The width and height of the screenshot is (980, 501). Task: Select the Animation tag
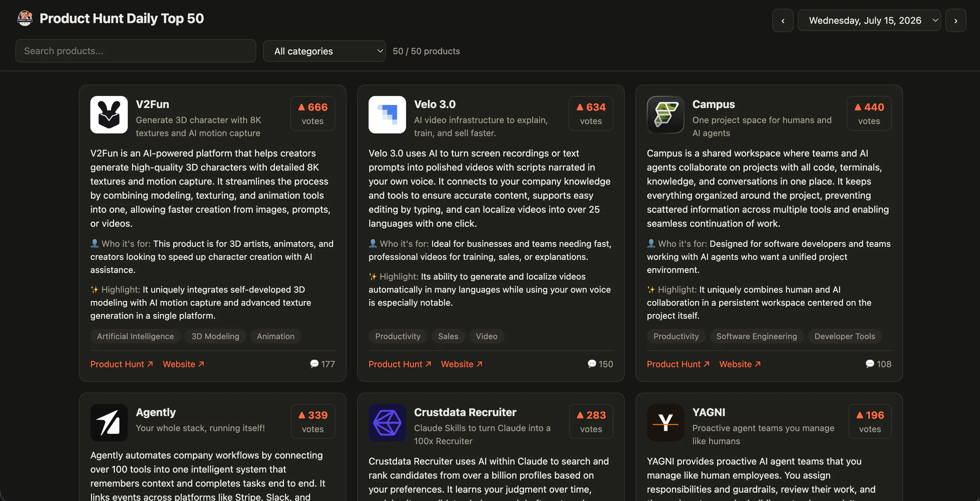coord(275,336)
